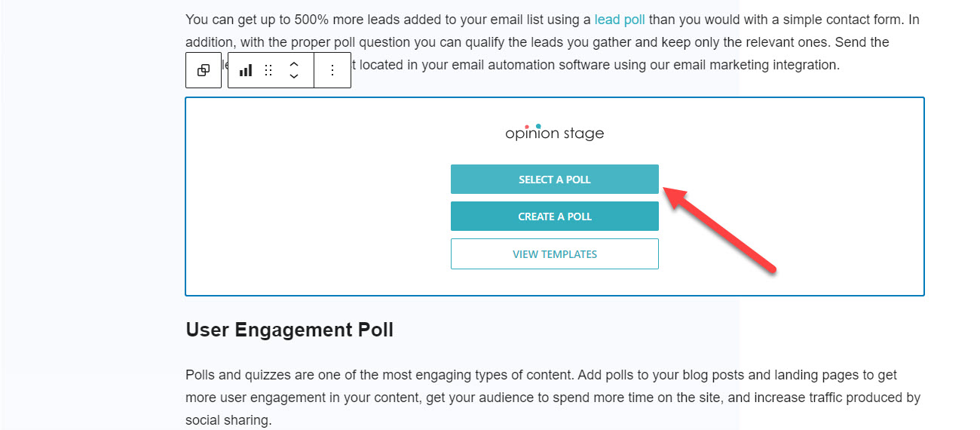Click the opinion stage logo
980x430 pixels.
tap(555, 132)
